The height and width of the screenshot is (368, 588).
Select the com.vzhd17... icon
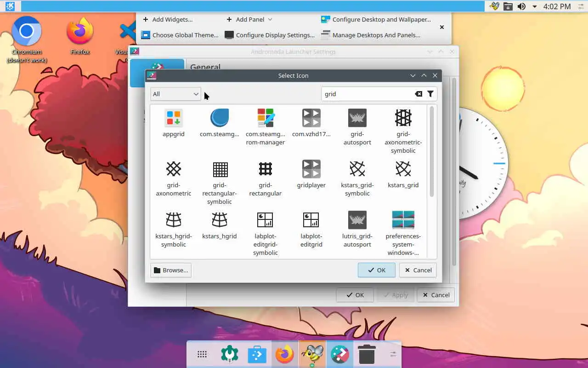pos(311,118)
